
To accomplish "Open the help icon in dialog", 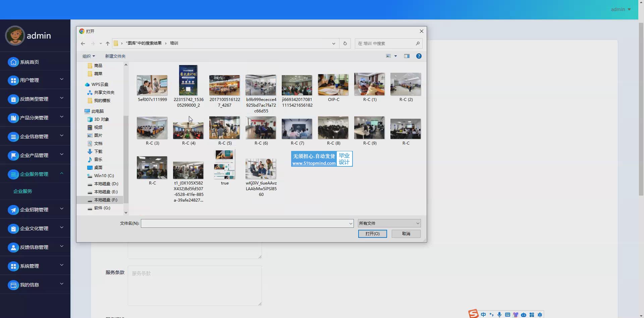I will click(419, 56).
